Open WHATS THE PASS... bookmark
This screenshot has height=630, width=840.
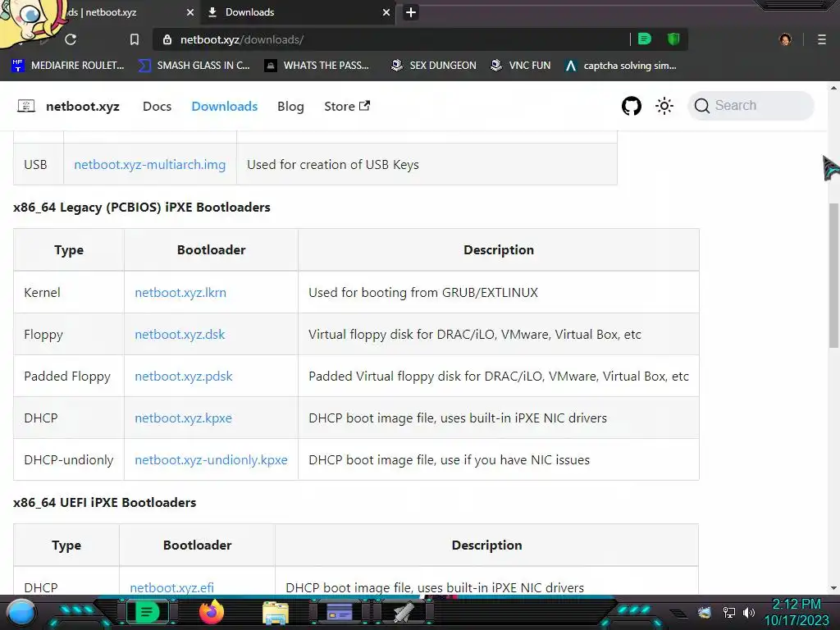click(317, 66)
